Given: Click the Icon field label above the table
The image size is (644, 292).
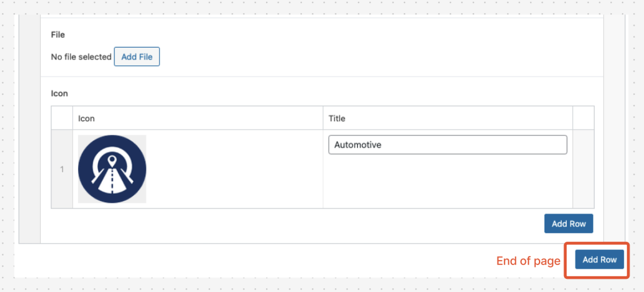Looking at the screenshot, I should 59,94.
